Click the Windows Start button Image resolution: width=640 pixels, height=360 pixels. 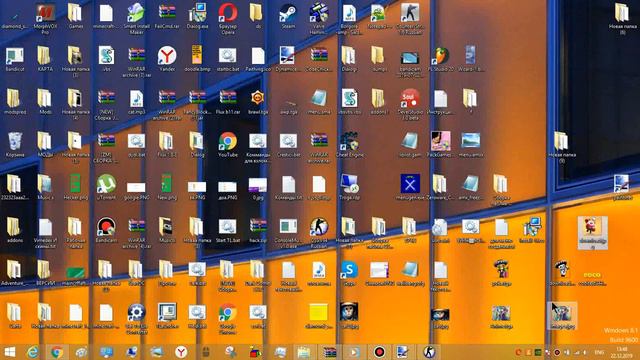(10, 352)
